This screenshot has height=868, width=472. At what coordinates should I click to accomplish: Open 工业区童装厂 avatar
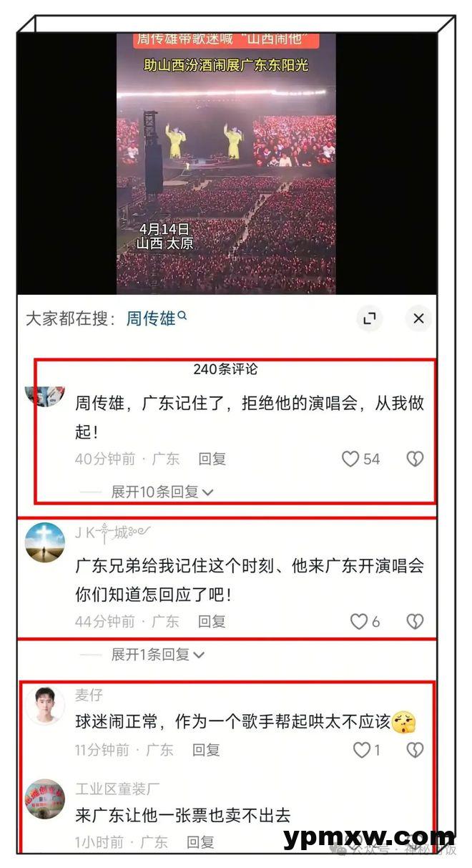[x=45, y=799]
